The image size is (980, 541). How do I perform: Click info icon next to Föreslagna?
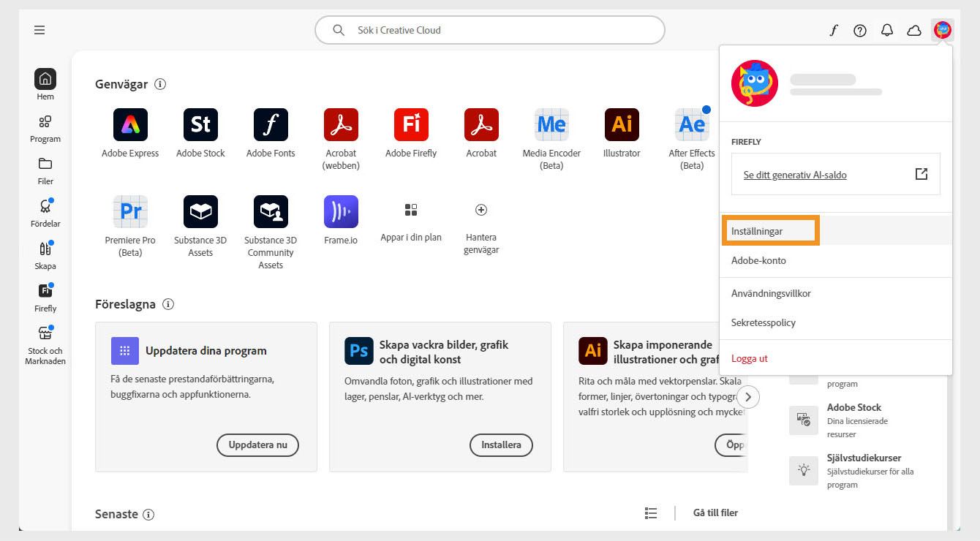[168, 304]
